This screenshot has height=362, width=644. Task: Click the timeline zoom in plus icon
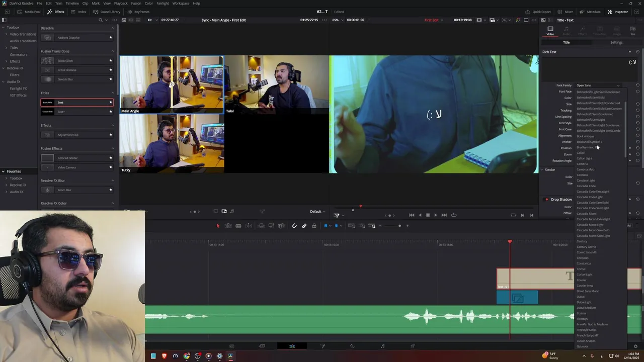pyautogui.click(x=408, y=226)
